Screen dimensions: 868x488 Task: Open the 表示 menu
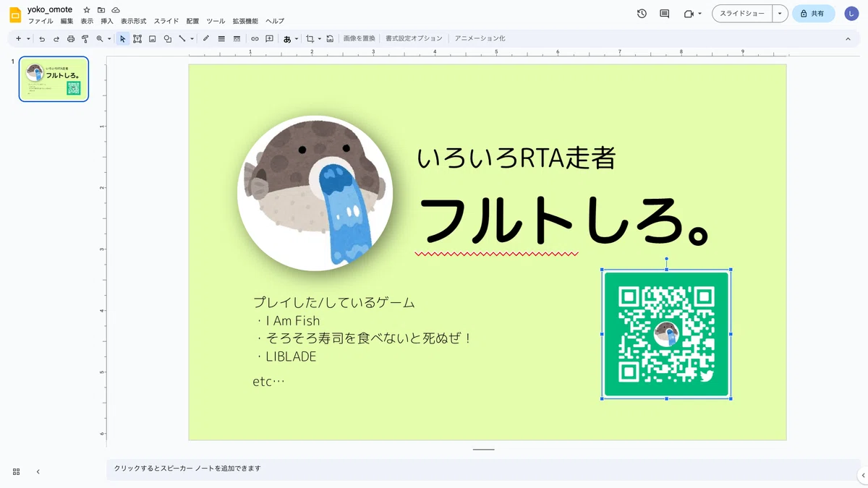pos(87,22)
